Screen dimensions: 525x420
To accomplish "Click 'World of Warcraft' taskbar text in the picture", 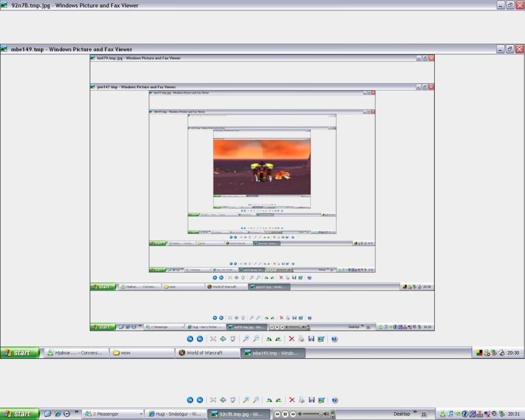I will (x=205, y=353).
